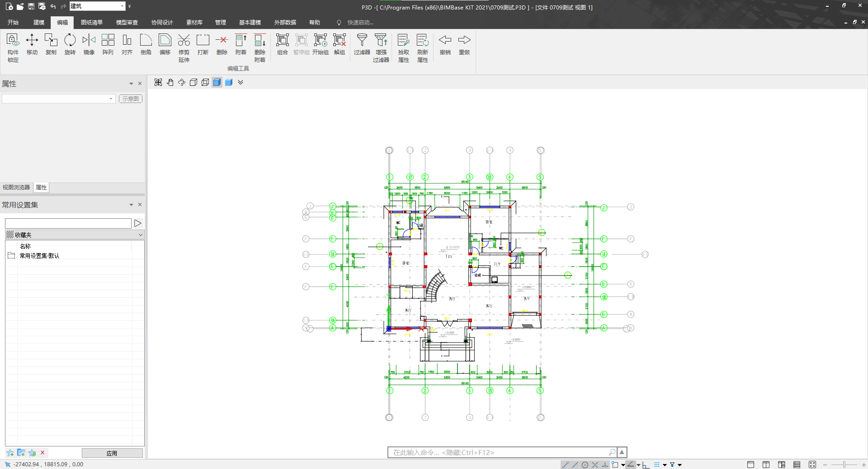Click the command input field

pyautogui.click(x=497, y=452)
